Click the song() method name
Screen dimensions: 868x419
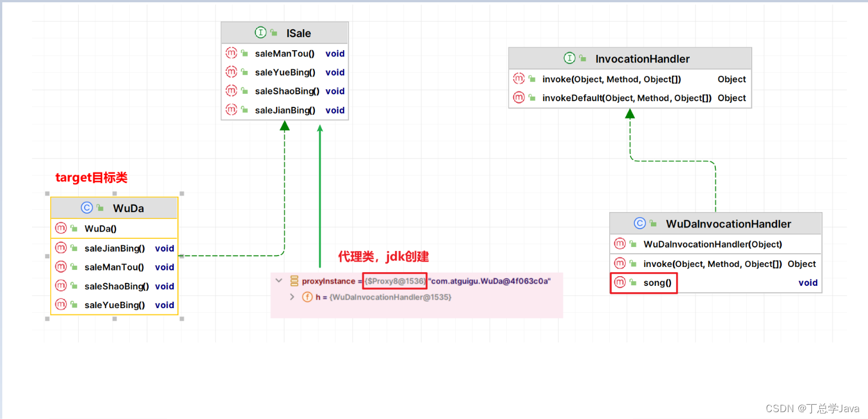658,283
